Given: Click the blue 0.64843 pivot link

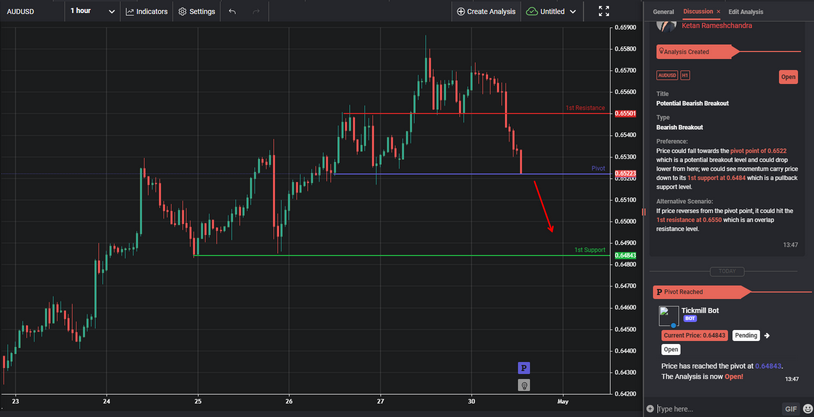Looking at the screenshot, I should [x=768, y=366].
